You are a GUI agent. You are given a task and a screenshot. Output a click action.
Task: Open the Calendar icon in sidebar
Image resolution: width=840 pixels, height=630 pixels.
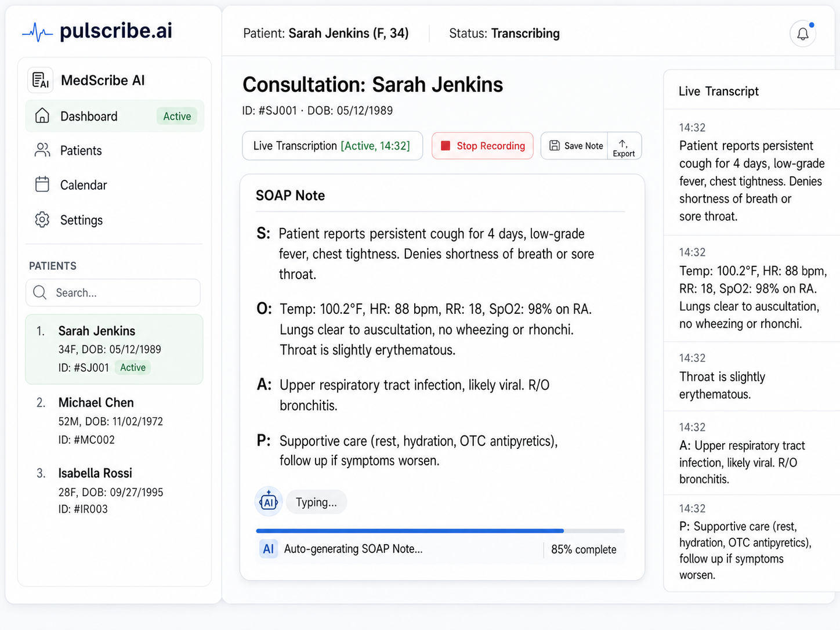click(42, 184)
